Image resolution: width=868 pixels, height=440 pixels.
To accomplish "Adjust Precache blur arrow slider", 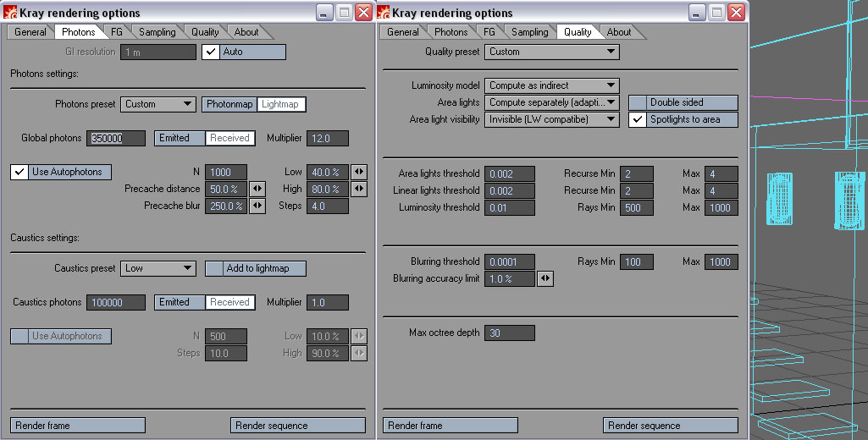I will click(257, 206).
